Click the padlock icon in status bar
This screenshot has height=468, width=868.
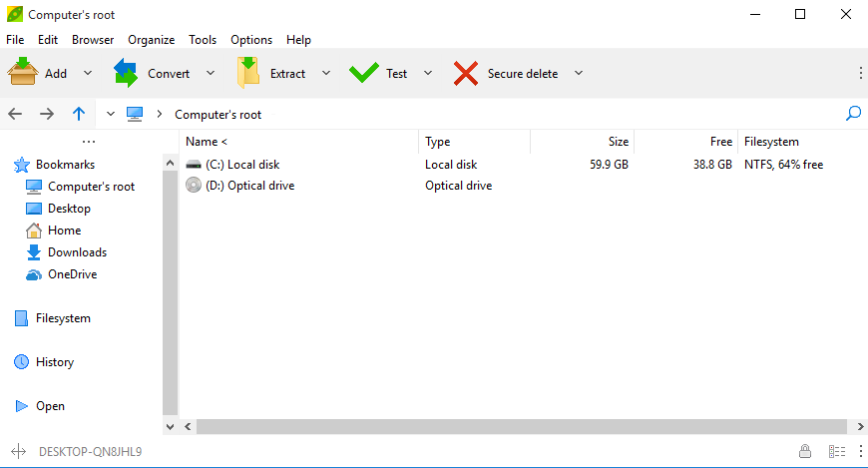coord(805,451)
